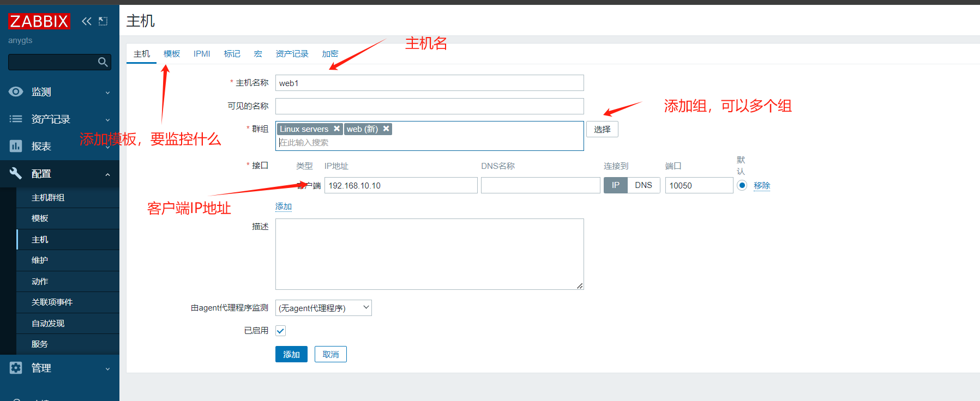Click the 主机名称 host name field
Image resolution: width=980 pixels, height=401 pixels.
(429, 83)
